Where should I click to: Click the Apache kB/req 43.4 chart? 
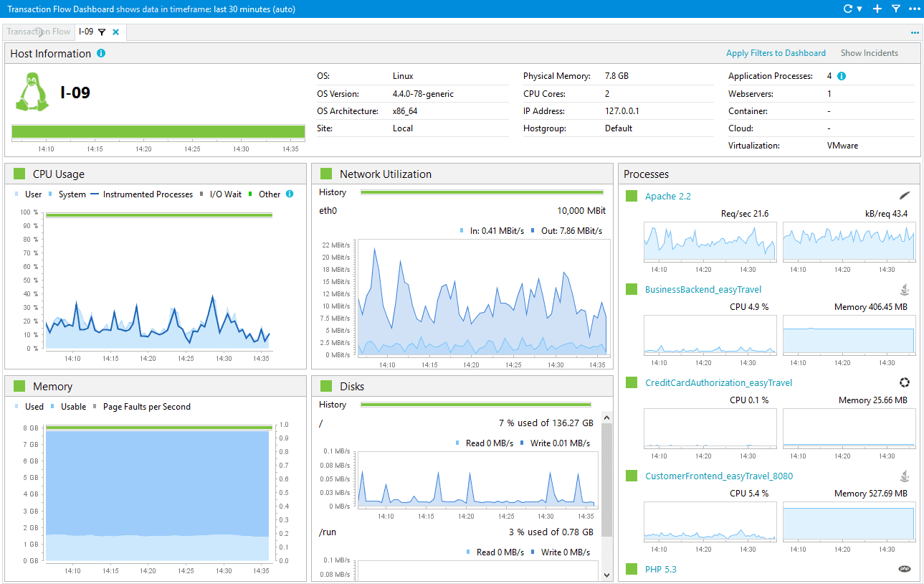click(x=849, y=242)
